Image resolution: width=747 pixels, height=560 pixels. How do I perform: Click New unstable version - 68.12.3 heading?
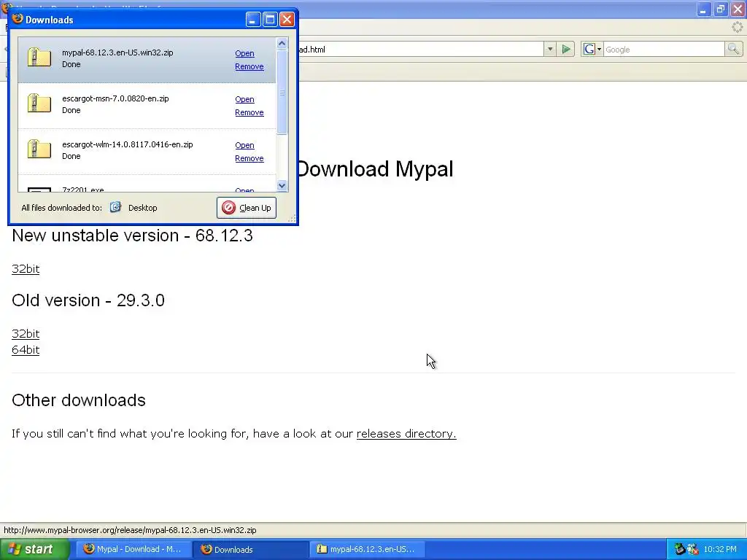point(133,236)
